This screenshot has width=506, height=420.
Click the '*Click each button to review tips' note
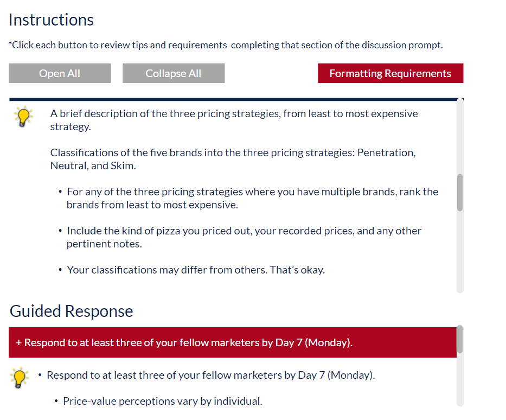pos(226,45)
